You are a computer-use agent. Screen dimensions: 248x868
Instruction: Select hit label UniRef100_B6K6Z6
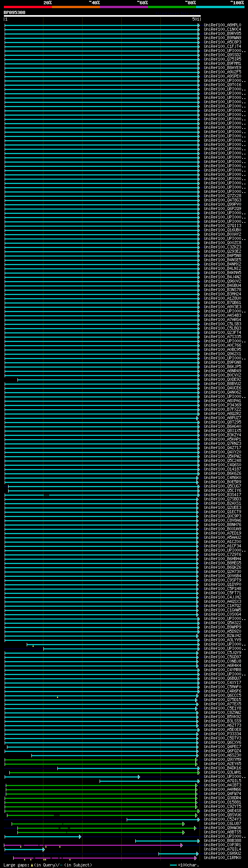[222, 473]
